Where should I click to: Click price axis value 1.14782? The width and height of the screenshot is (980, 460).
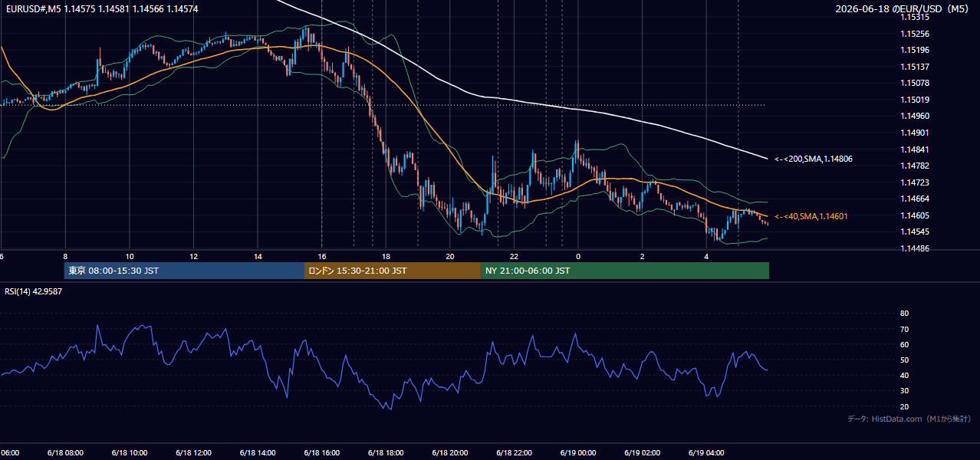915,166
